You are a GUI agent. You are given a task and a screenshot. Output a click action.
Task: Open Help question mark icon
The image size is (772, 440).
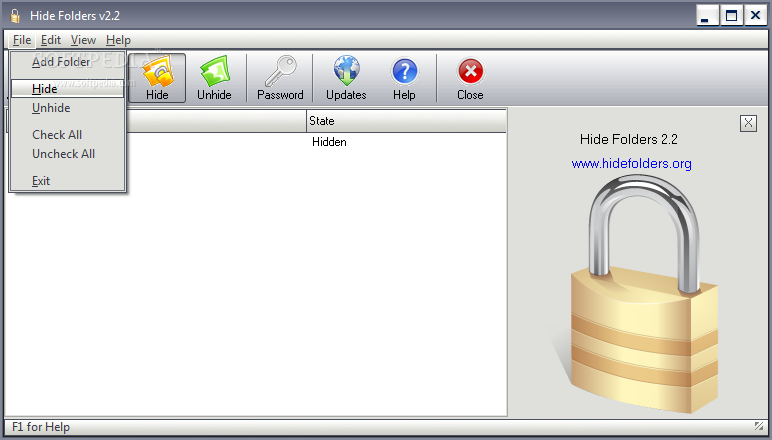404,78
